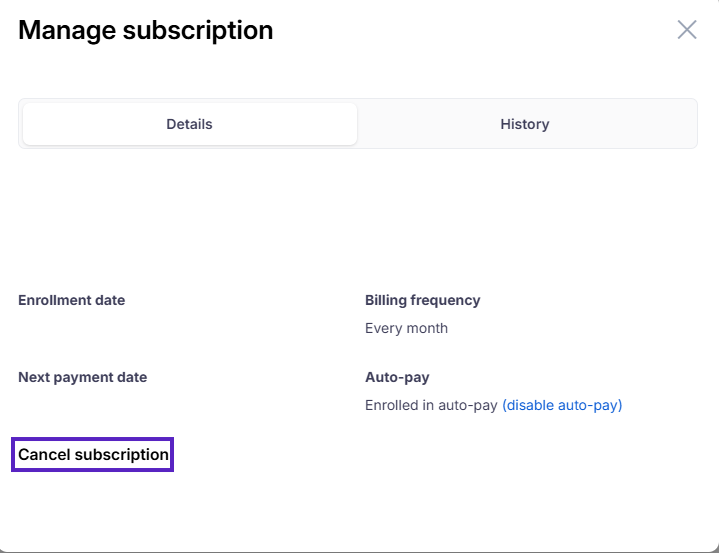View subscription payment History
The width and height of the screenshot is (719, 553).
(525, 124)
